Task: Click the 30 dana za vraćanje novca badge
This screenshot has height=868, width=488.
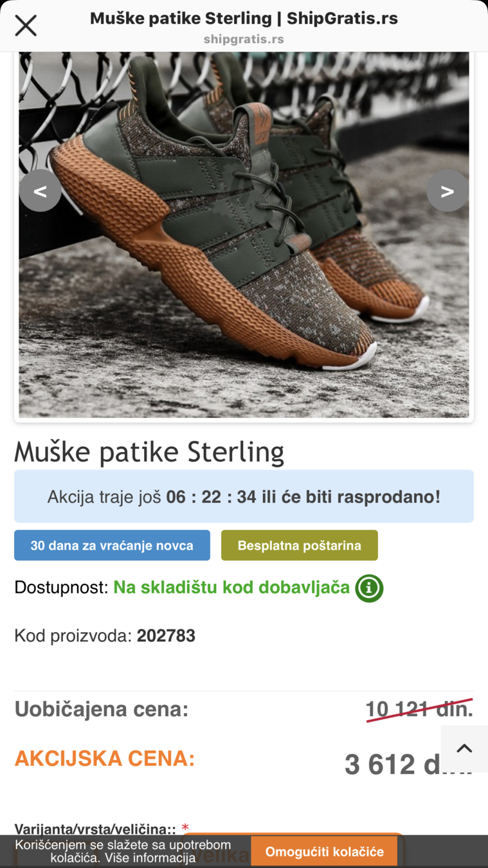Action: pyautogui.click(x=112, y=545)
